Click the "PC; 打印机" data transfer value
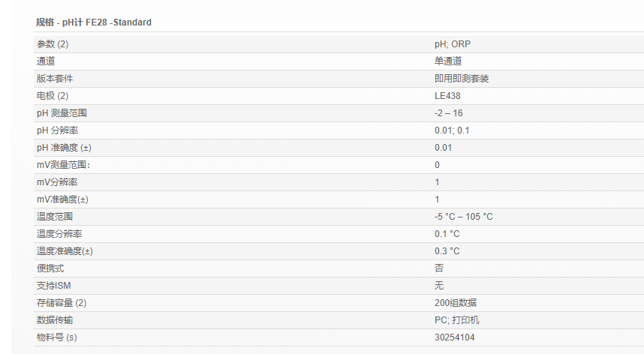 pos(457,320)
